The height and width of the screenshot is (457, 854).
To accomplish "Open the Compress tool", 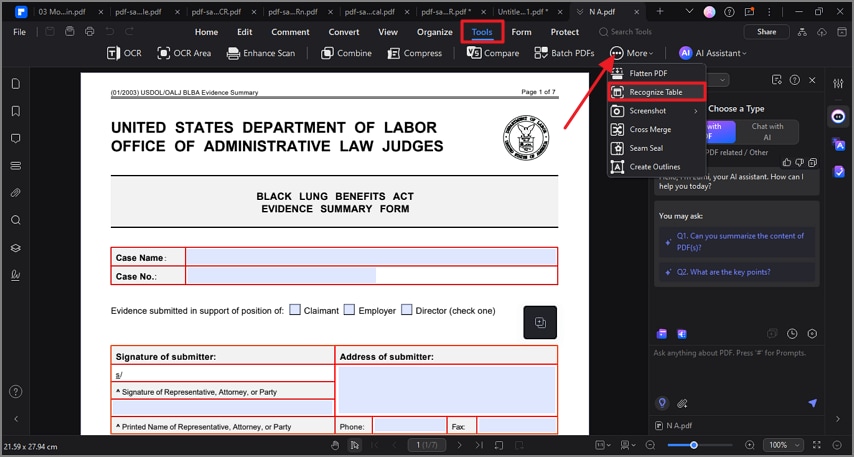I will [414, 53].
